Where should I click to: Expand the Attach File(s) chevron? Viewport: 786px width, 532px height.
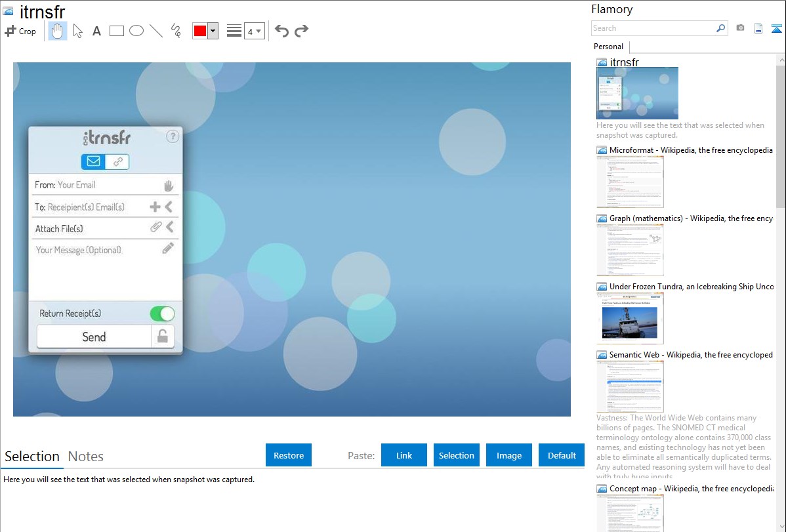click(x=170, y=227)
